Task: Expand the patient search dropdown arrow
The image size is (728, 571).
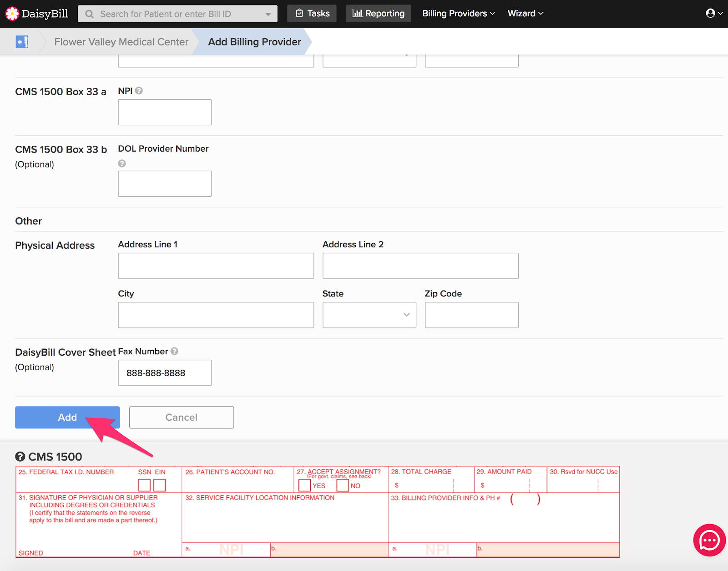Action: (x=268, y=14)
